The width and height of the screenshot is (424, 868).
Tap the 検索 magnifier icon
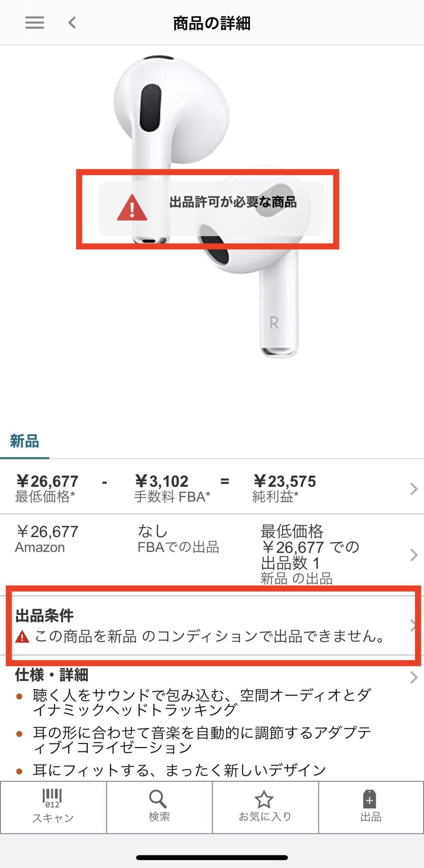tap(158, 799)
